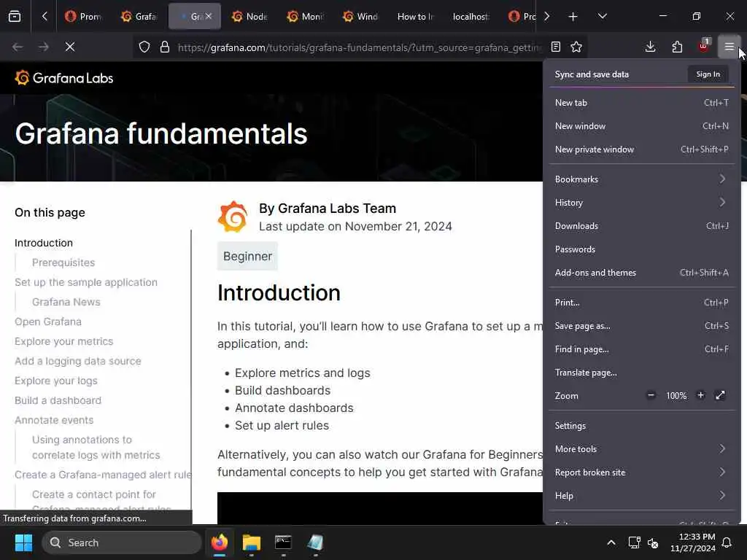Viewport: 747px width, 560px height.
Task: Switch to the localhost tab
Action: (x=471, y=17)
